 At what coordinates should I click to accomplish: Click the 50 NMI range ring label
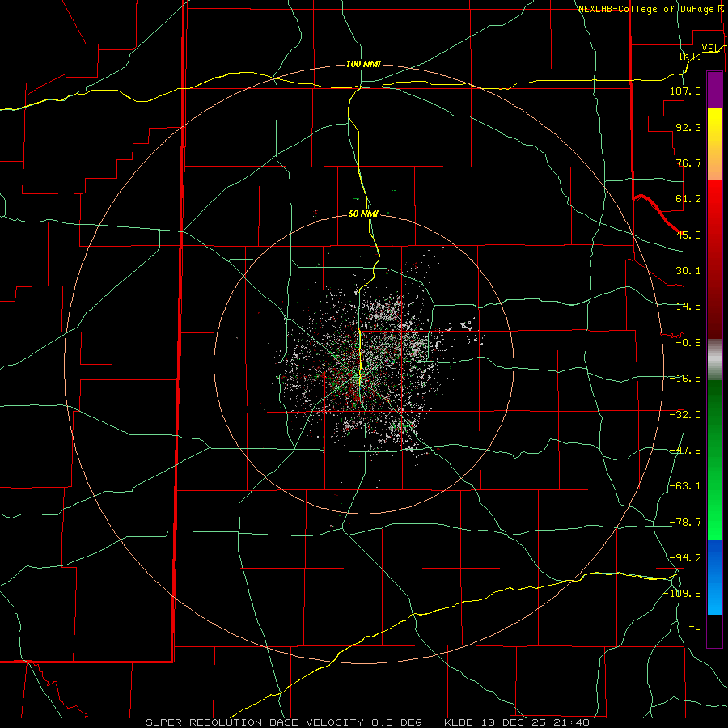(363, 214)
